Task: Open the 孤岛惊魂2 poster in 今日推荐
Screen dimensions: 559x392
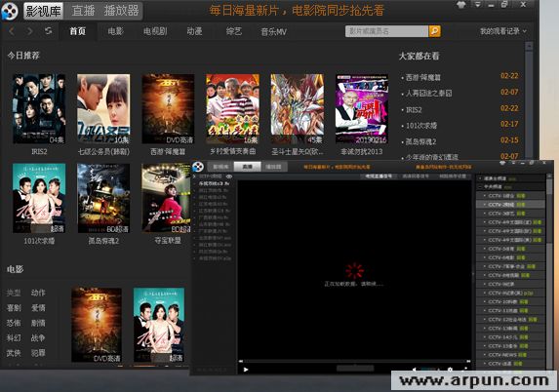Action: tap(103, 198)
